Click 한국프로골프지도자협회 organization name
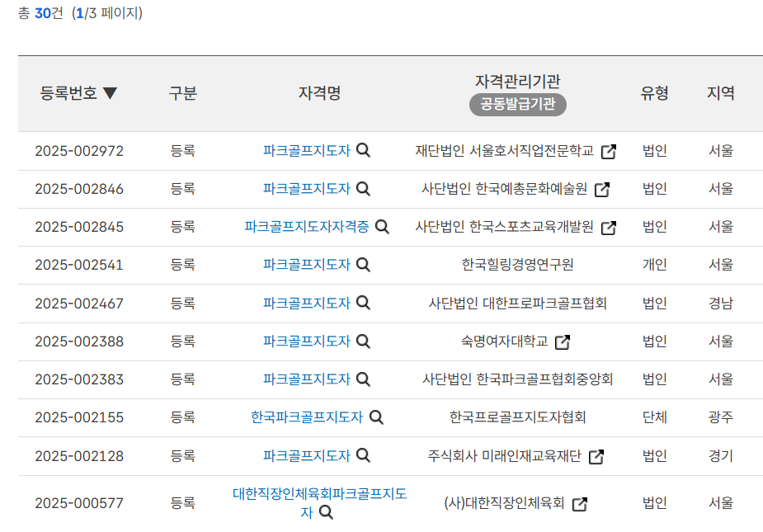 [x=518, y=417]
